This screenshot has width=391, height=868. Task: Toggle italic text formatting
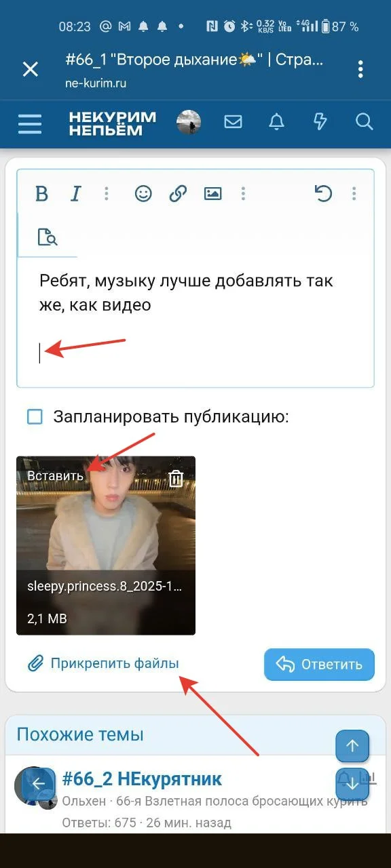75,194
